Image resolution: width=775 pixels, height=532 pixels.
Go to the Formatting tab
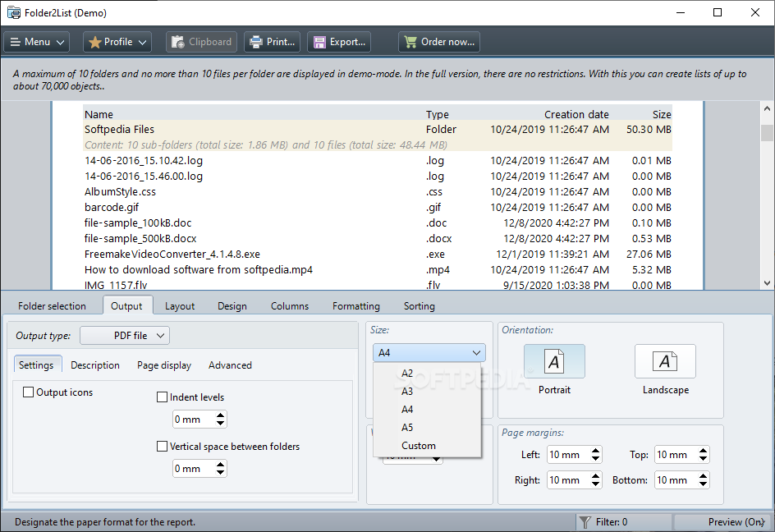[x=355, y=306]
